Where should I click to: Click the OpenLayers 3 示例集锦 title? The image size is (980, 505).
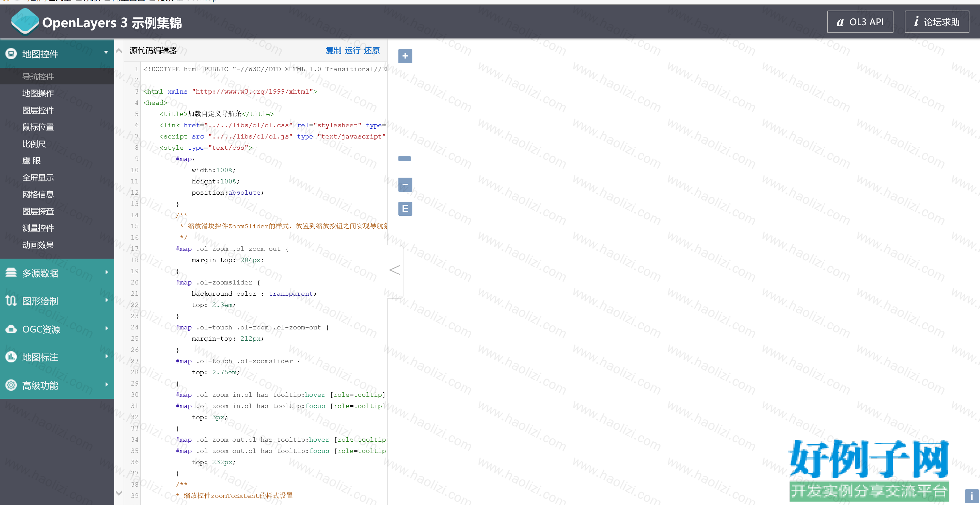[x=112, y=23]
